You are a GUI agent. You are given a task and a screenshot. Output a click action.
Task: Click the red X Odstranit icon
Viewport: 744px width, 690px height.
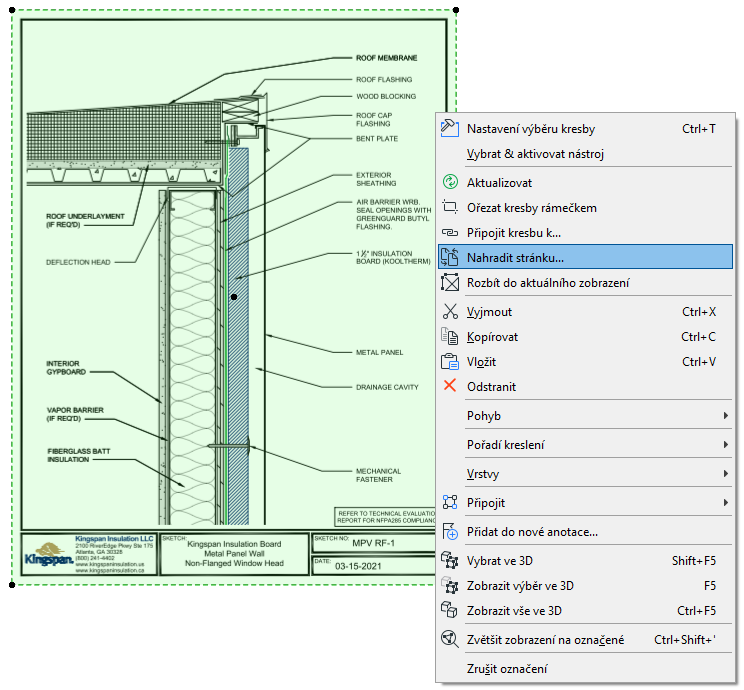click(x=449, y=387)
